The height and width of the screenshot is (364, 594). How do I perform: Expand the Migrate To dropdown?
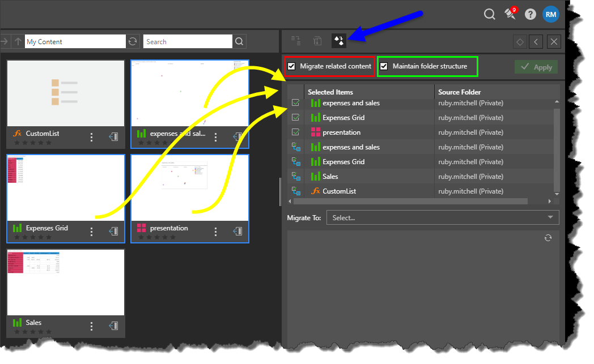pos(443,217)
